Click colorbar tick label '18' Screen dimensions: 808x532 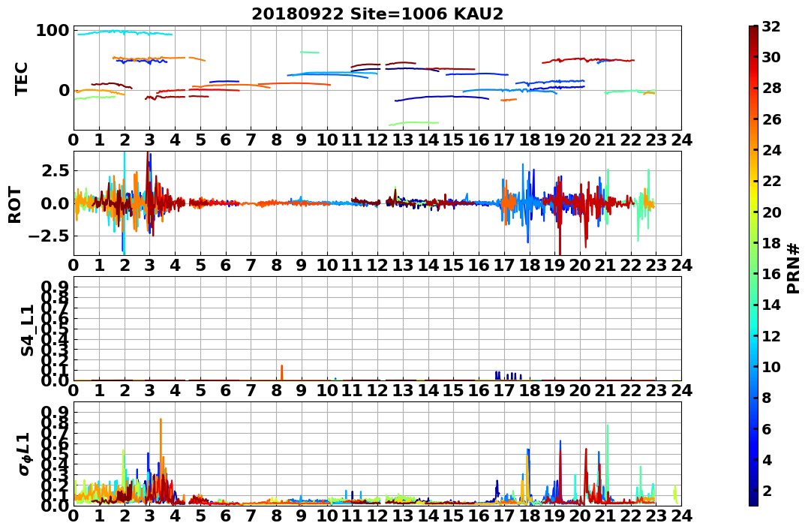771,243
